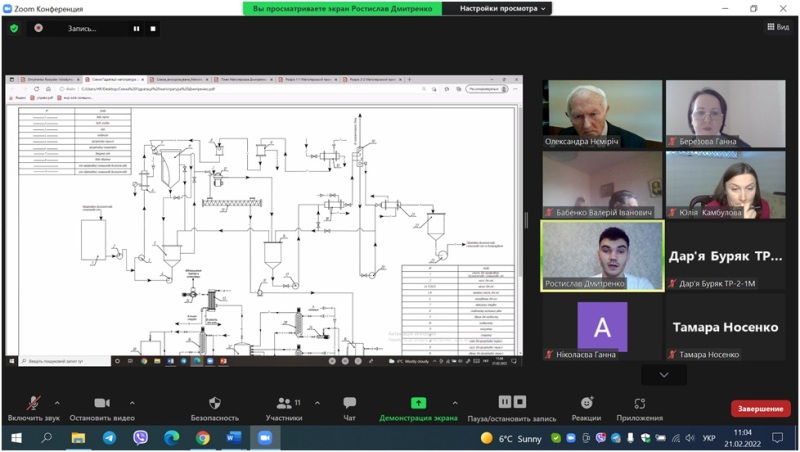Click the search box on shared taskbar

(65, 361)
